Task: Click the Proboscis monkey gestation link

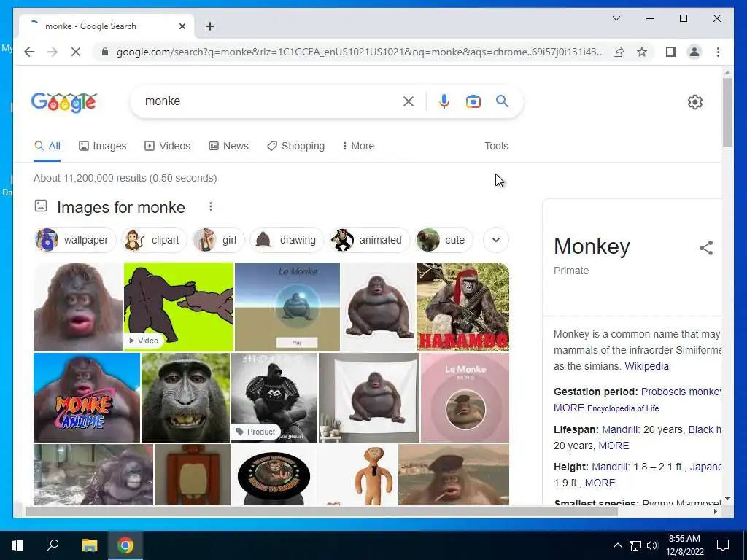Action: pyautogui.click(x=681, y=392)
